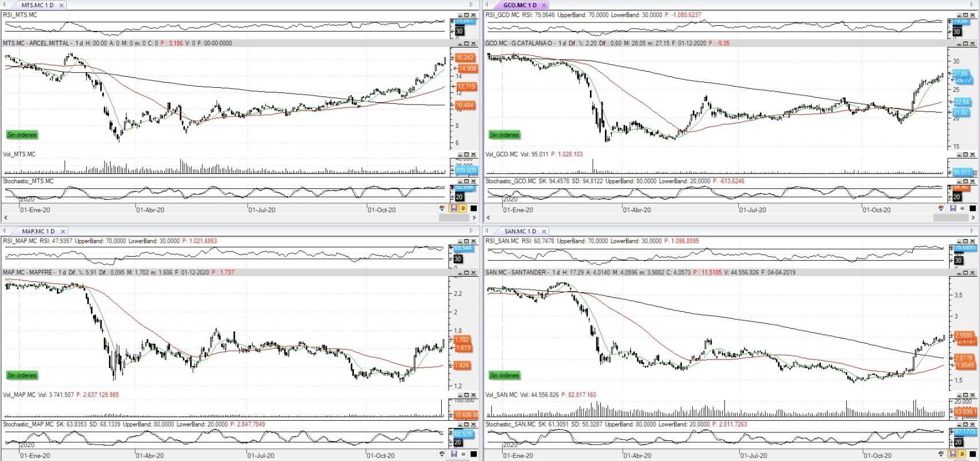
Task: Click the save icon below the MTS.MC chart
Action: coord(454,208)
